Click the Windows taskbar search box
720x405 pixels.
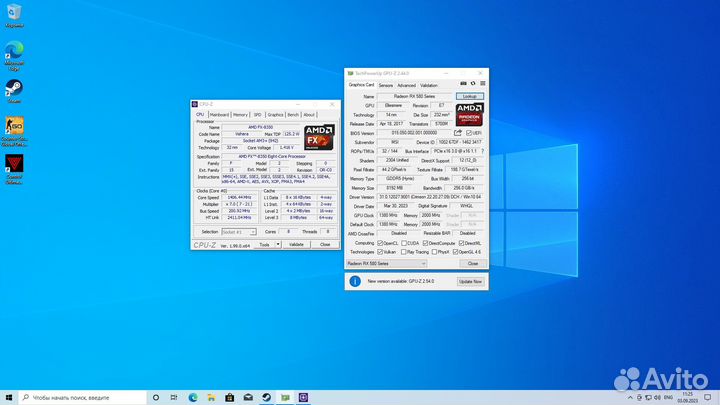[83, 397]
